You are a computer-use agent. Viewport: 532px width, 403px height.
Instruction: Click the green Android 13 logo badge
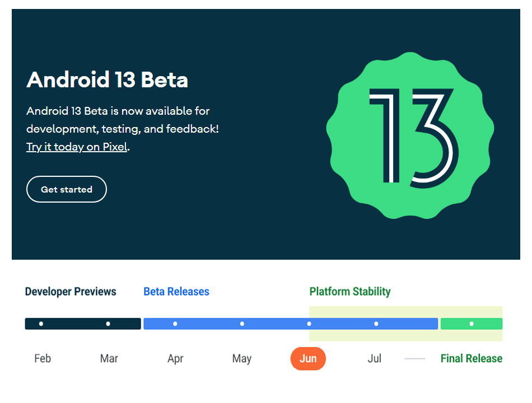pyautogui.click(x=410, y=135)
